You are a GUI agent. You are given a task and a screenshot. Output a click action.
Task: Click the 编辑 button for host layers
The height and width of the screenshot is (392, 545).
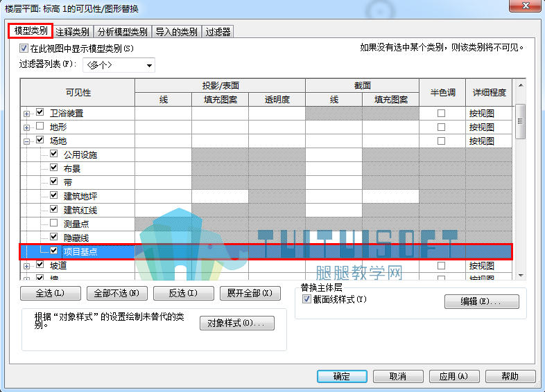[482, 301]
